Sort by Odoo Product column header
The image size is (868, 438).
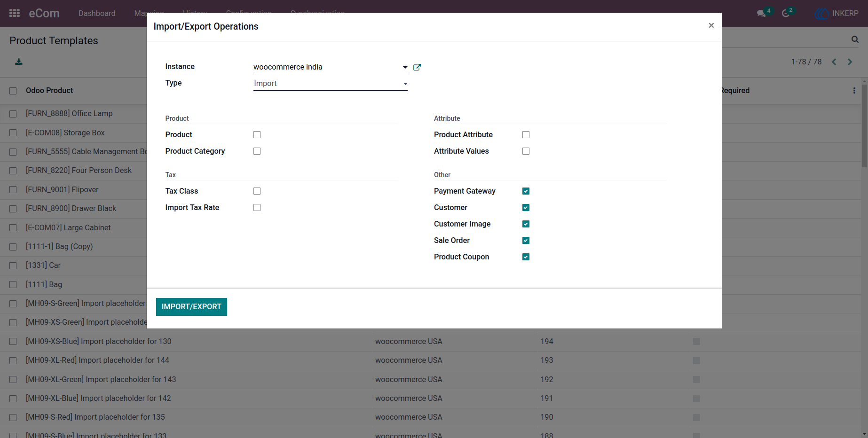pos(49,90)
